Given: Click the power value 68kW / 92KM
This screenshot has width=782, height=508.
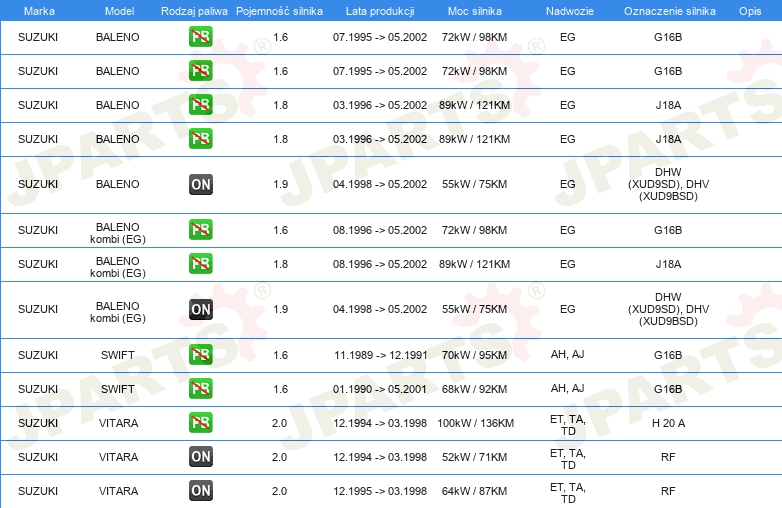Looking at the screenshot, I should click(474, 389).
